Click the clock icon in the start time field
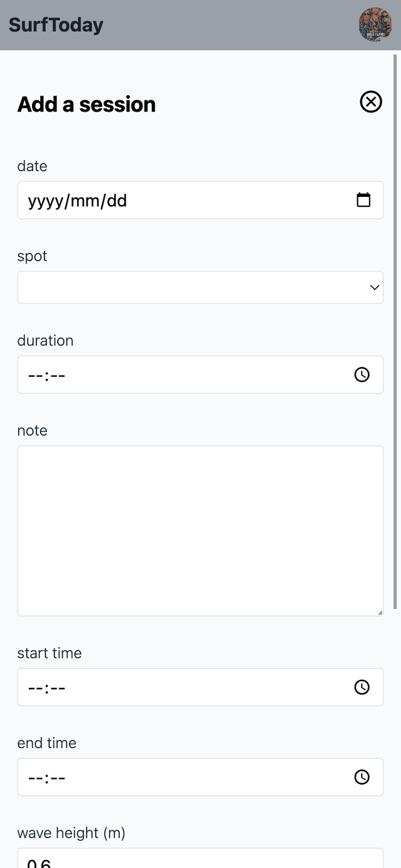 (362, 687)
